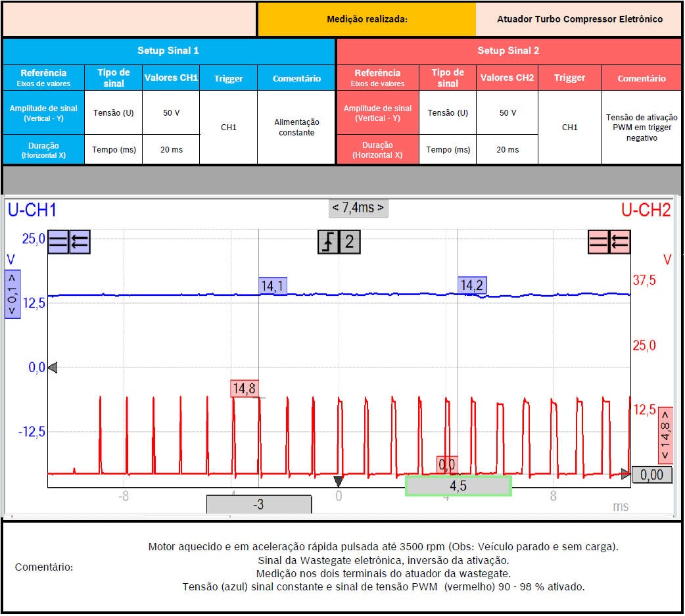This screenshot has height=616, width=685.
Task: Click the blue 14,1 cursor value label
Action: 272,285
